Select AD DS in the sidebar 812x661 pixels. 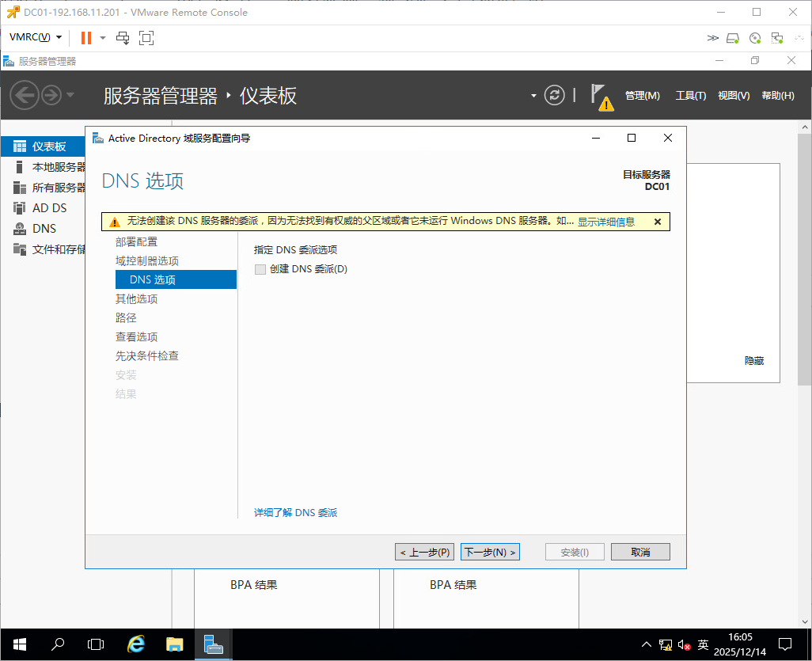click(43, 207)
